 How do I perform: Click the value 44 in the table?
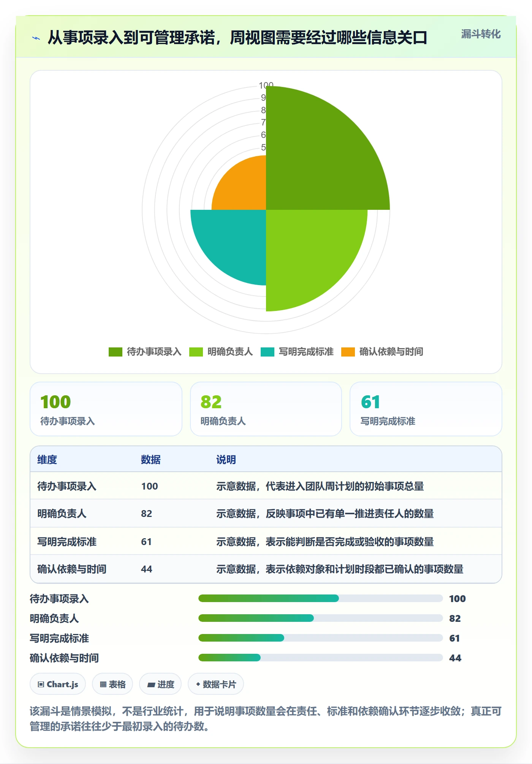(146, 569)
